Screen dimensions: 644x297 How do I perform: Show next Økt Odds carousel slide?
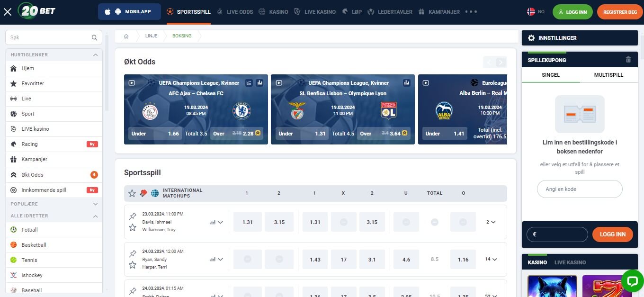coord(501,62)
